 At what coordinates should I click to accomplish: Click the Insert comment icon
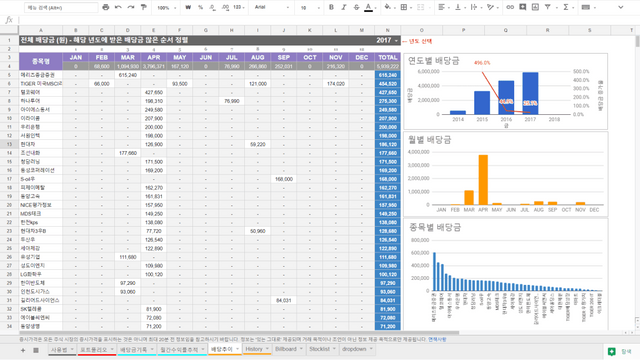(522, 7)
